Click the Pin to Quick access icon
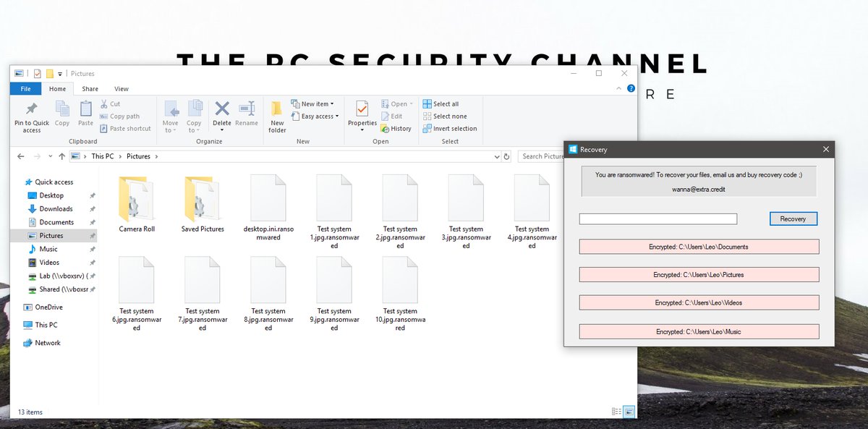The width and height of the screenshot is (868, 429). [x=32, y=109]
